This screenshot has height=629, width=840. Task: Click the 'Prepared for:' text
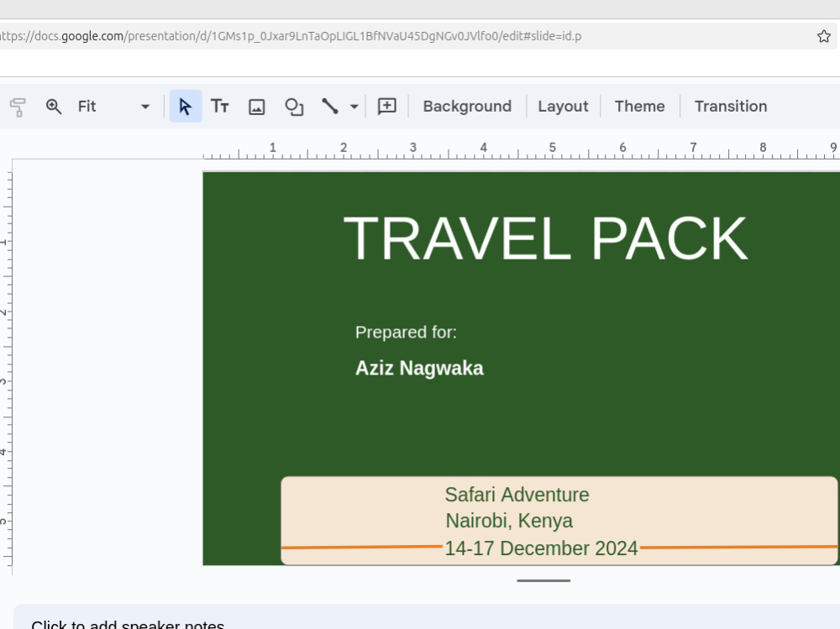click(406, 333)
